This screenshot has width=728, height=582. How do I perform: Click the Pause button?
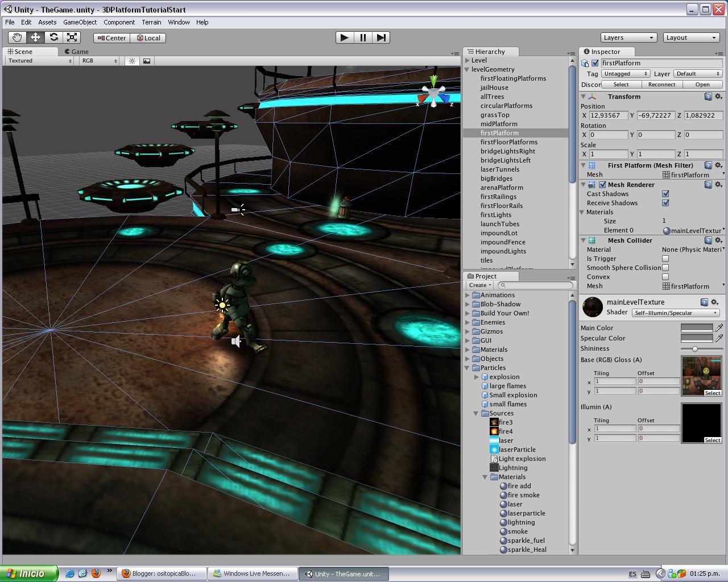363,37
